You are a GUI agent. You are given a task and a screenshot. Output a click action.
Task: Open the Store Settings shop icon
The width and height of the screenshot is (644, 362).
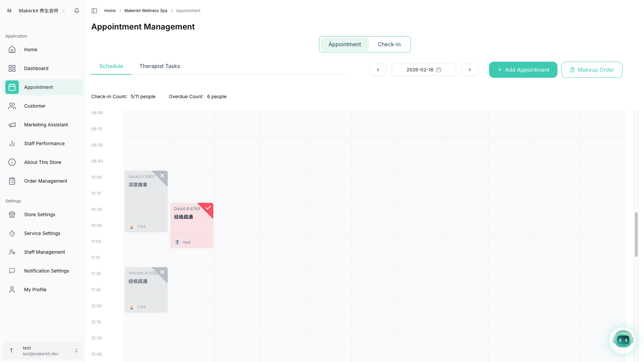click(12, 215)
